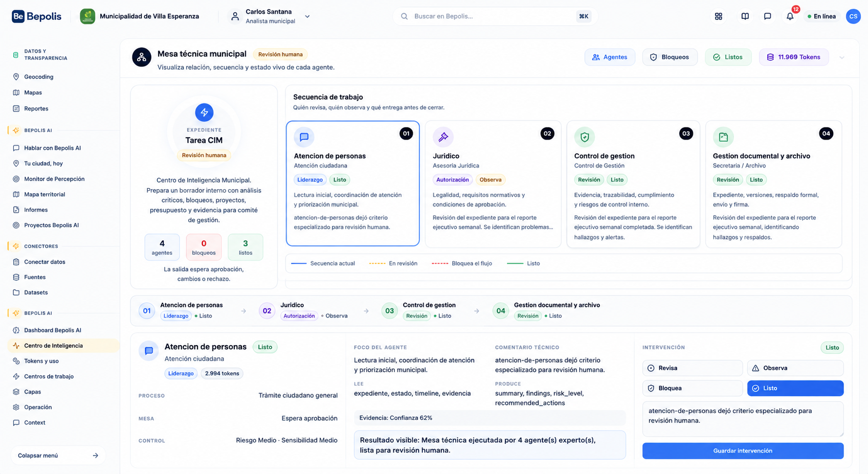Open Centro de Inteligencia sidebar item
868x474 pixels.
coord(63,346)
